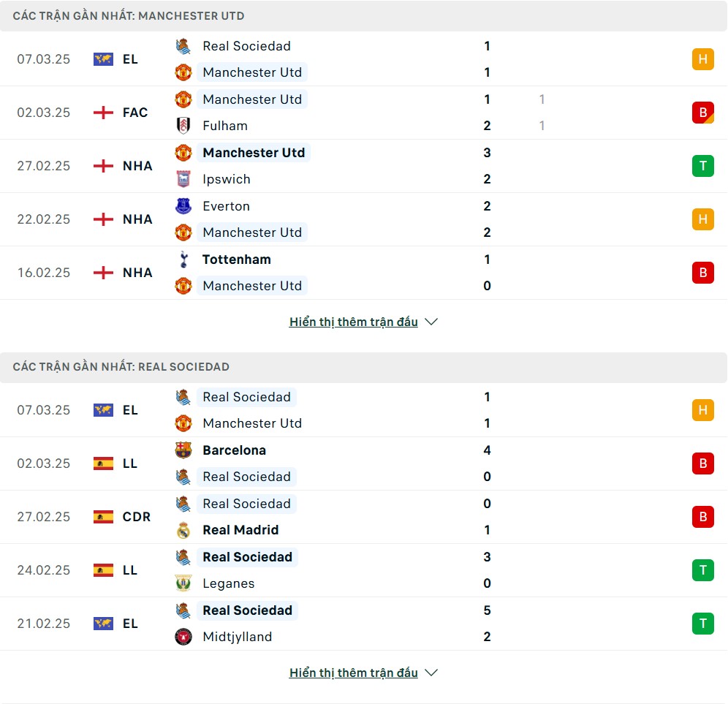Click the FAC competition label on 02.03.25
Viewport: 728px width, 704px height.
pyautogui.click(x=135, y=113)
